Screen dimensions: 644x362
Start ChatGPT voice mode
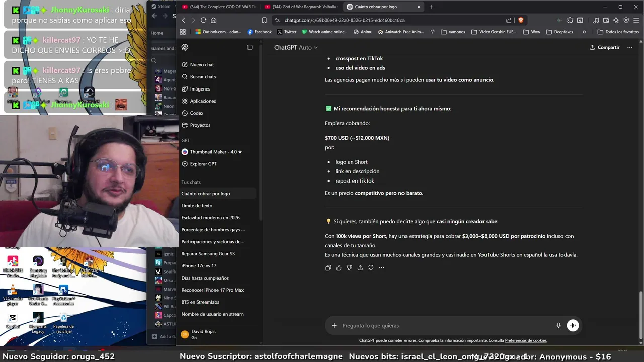tap(573, 325)
